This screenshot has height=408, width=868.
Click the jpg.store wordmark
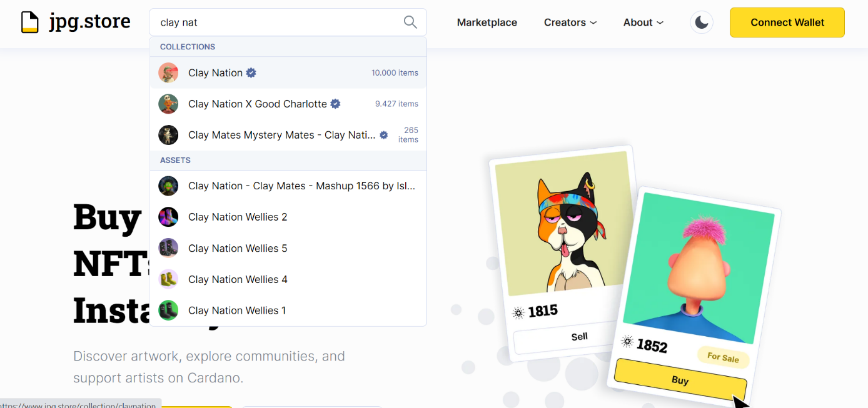90,22
